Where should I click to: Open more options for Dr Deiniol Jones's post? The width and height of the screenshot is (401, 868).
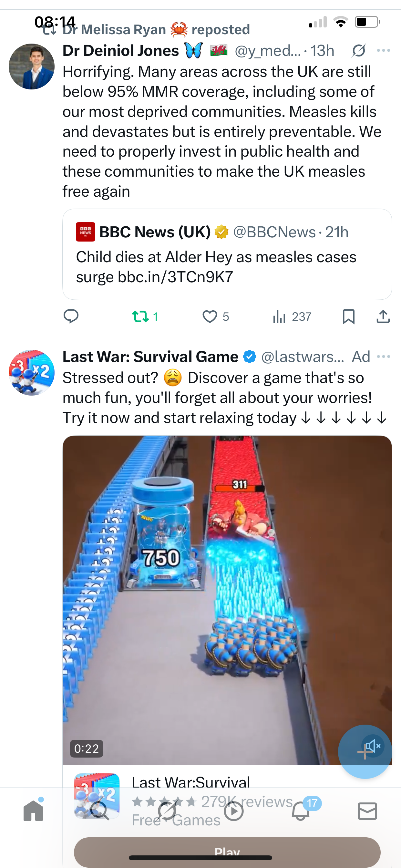(384, 51)
